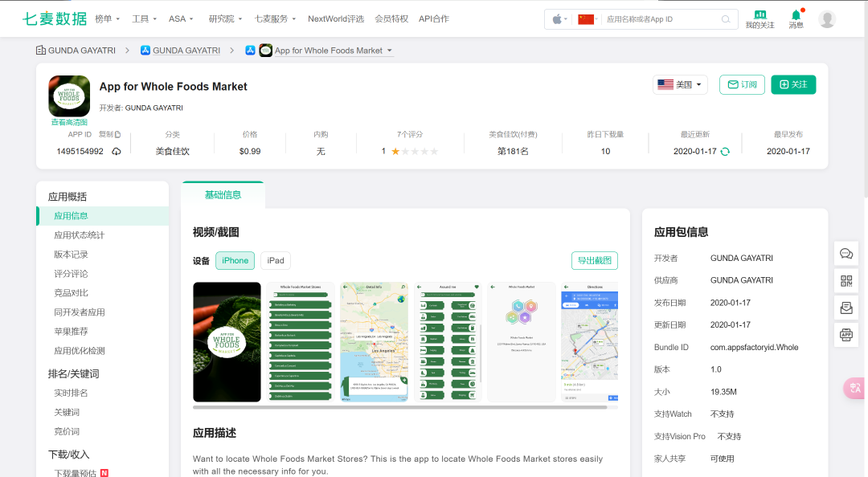Open API合作 menu item
Screen dimensions: 868x477
coord(434,18)
